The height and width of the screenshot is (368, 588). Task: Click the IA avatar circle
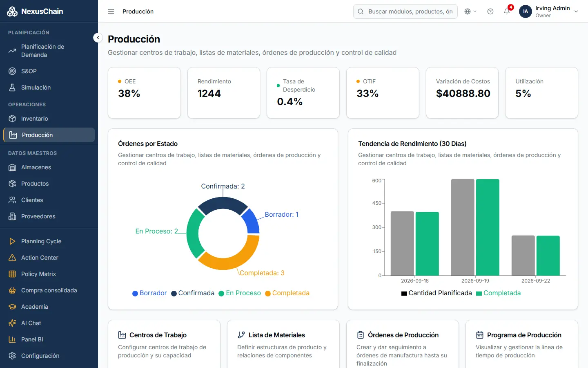526,11
